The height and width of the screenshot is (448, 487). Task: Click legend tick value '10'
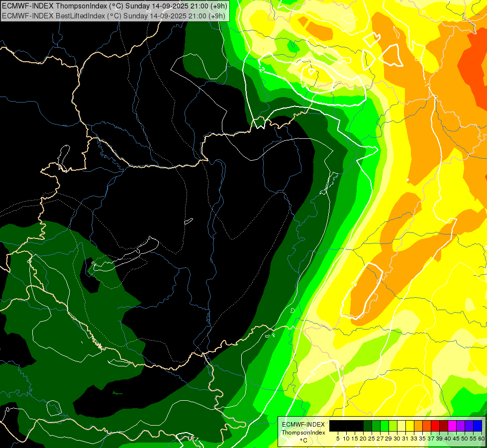[x=346, y=439]
